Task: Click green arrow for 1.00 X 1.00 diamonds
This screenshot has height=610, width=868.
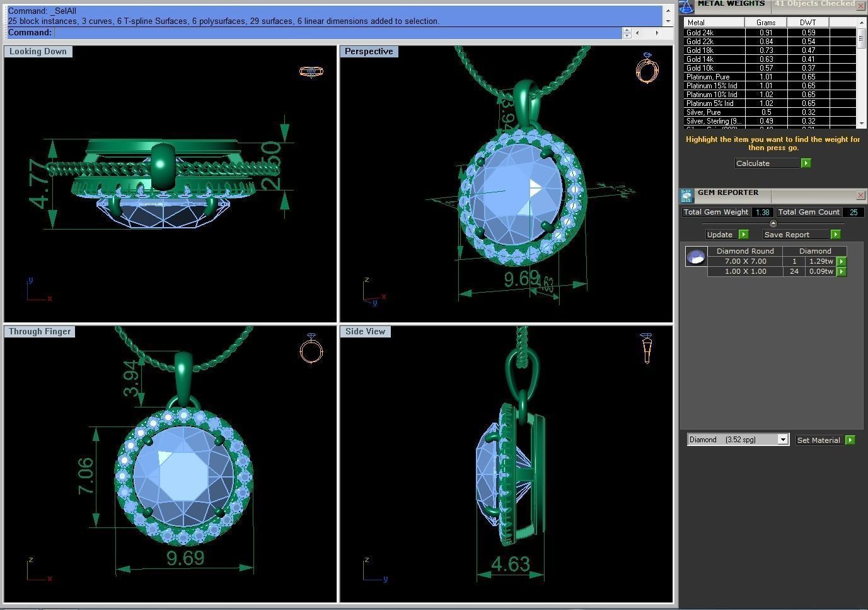Action: tap(841, 271)
